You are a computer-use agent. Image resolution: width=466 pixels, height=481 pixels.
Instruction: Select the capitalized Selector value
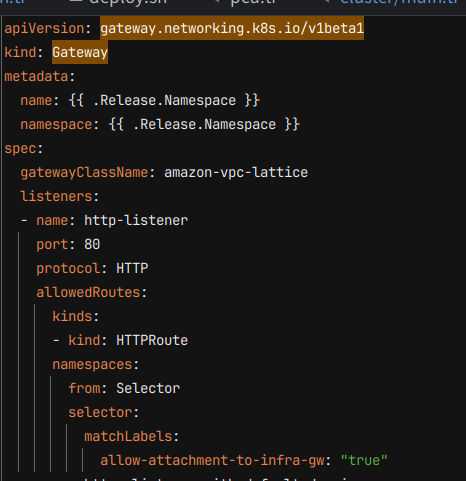pos(148,388)
